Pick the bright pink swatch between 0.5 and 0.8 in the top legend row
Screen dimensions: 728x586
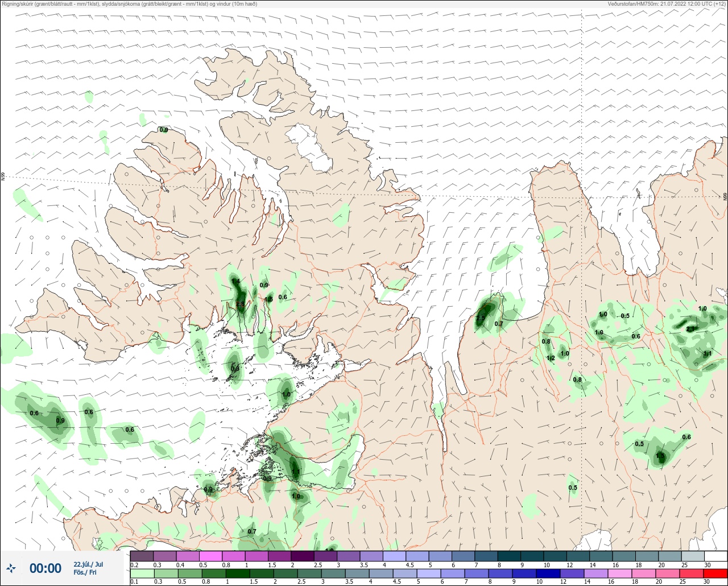click(210, 556)
